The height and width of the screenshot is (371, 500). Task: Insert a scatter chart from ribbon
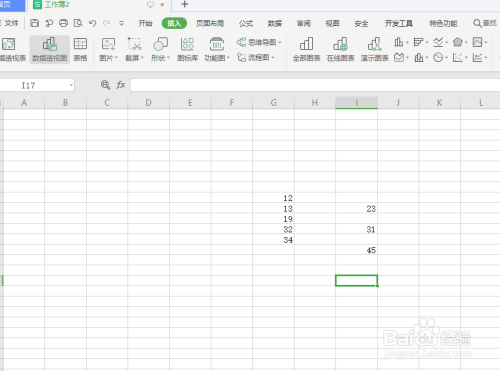[x=458, y=58]
